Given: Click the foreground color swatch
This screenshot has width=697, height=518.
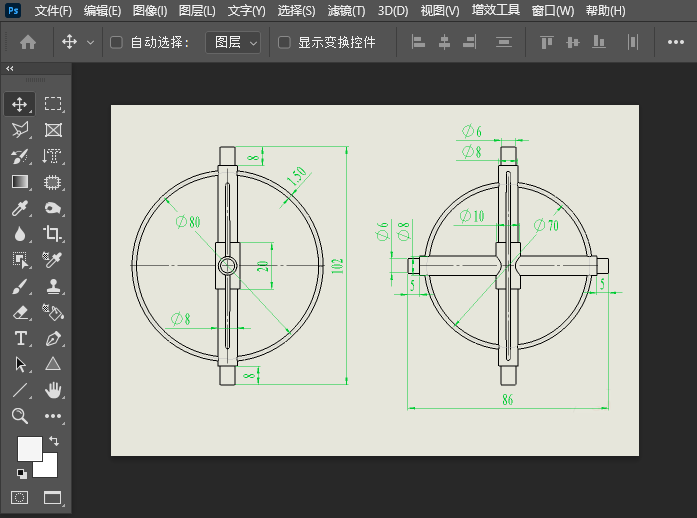Looking at the screenshot, I should point(30,449).
